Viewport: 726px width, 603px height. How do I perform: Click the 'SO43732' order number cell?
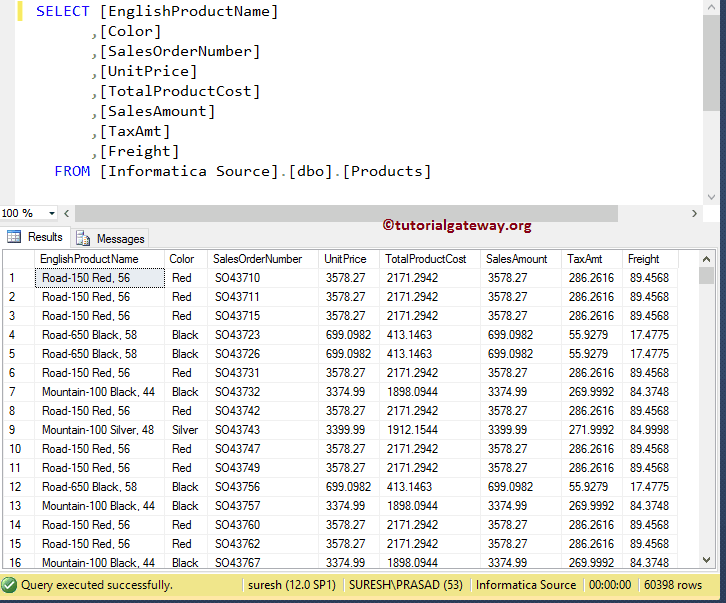(263, 392)
